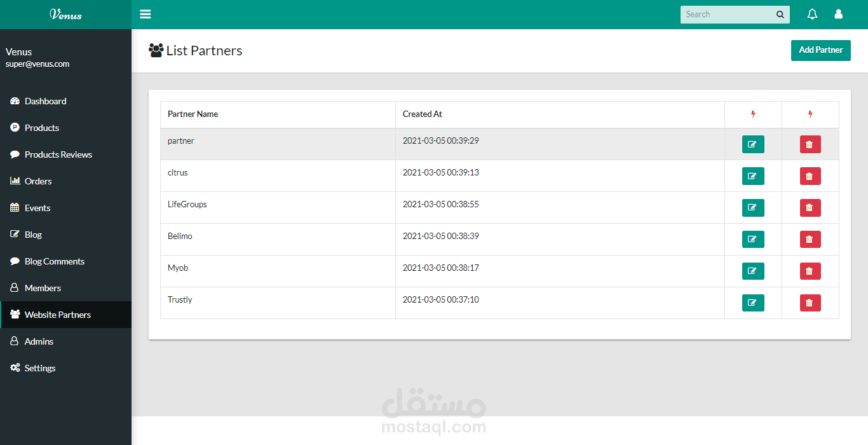Click date 2021-03-05 00:37:10
The width and height of the screenshot is (868, 445).
[x=441, y=299]
